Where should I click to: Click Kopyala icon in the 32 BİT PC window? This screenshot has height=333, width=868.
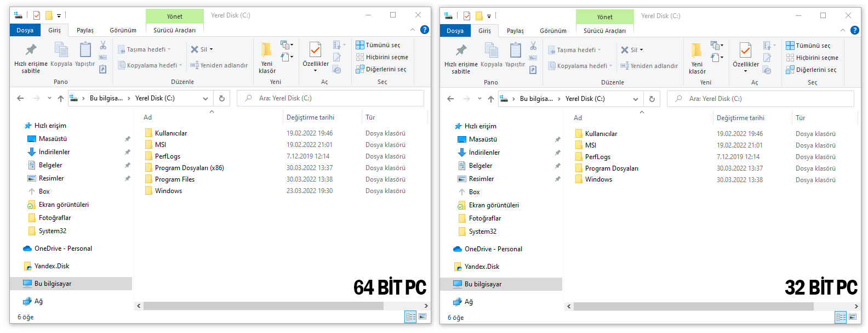[x=492, y=50]
